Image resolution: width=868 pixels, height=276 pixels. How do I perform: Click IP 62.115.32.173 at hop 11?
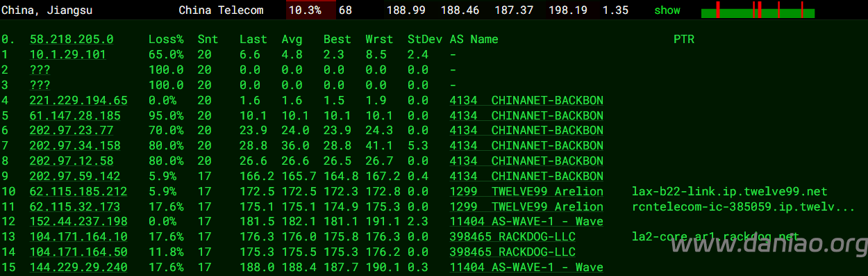[x=75, y=206]
